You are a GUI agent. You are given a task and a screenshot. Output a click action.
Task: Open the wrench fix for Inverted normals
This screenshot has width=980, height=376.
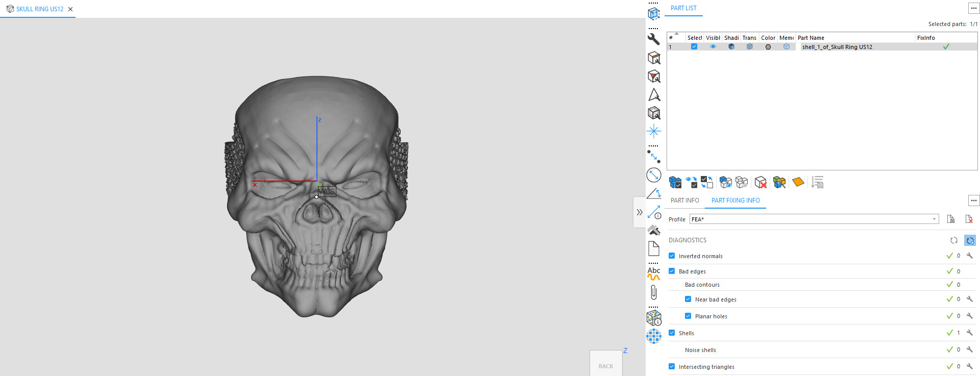click(970, 256)
